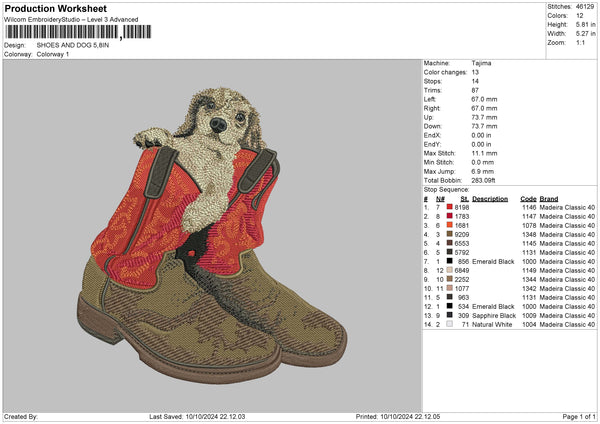This screenshot has width=600, height=424.
Task: Pick the light beige swatch with 6849 stitches
Action: click(450, 270)
